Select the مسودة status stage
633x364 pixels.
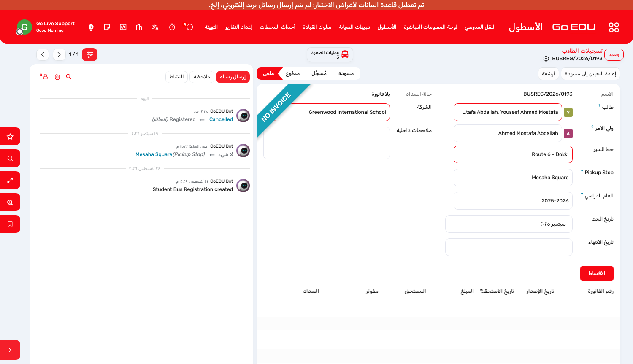346,73
